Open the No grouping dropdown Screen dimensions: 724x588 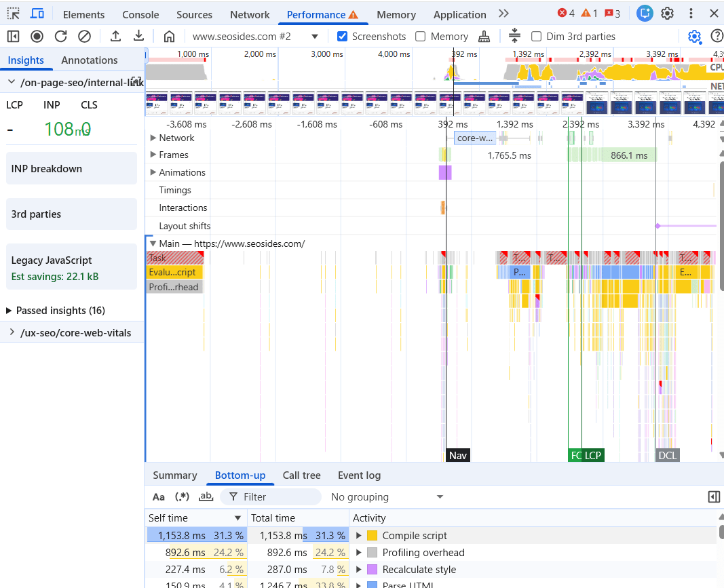[x=387, y=497]
